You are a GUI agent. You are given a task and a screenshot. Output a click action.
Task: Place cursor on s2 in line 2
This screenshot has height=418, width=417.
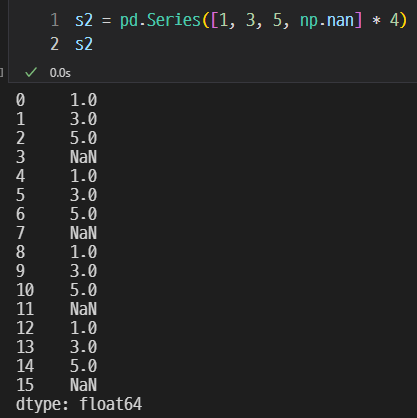click(x=84, y=44)
